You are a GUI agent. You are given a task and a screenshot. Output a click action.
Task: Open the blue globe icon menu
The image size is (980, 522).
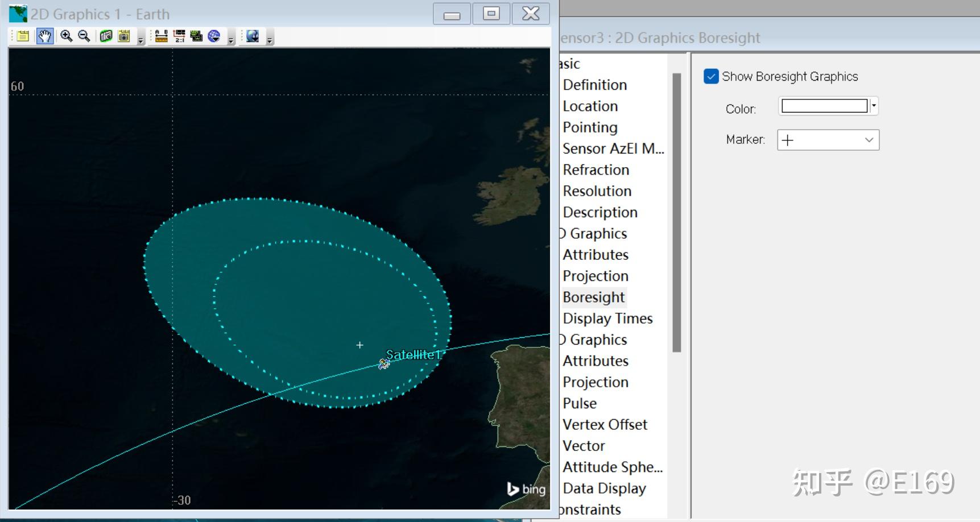click(x=214, y=36)
